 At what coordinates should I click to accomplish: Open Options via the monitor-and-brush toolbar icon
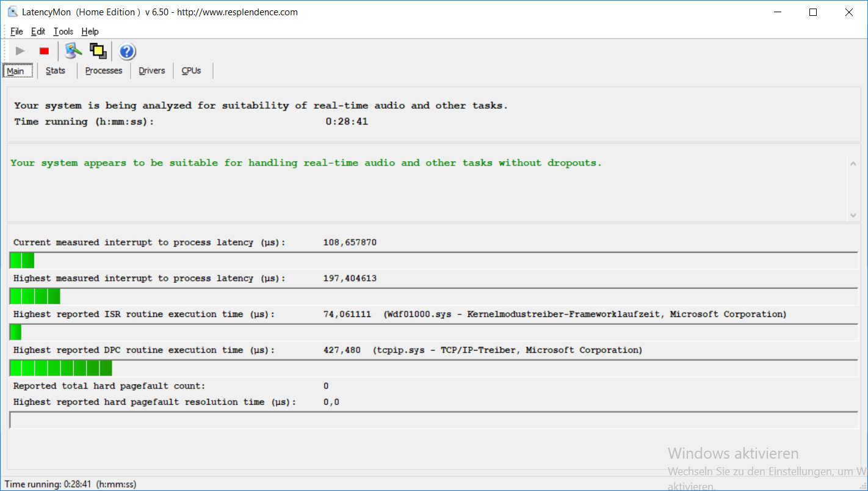pos(73,51)
